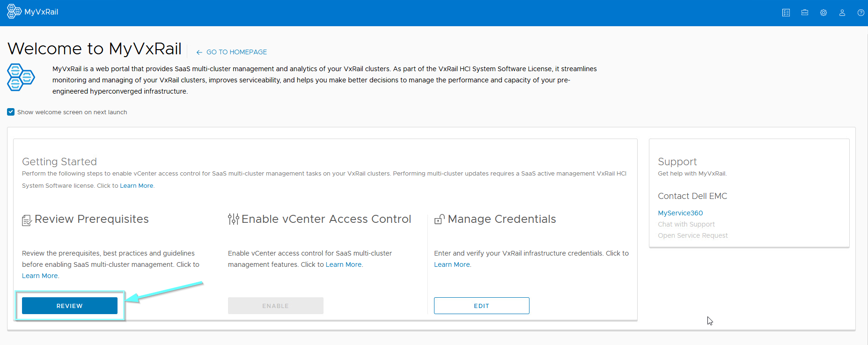
Task: Open Learn More under Enable vCenter Access Control
Action: [x=344, y=264]
